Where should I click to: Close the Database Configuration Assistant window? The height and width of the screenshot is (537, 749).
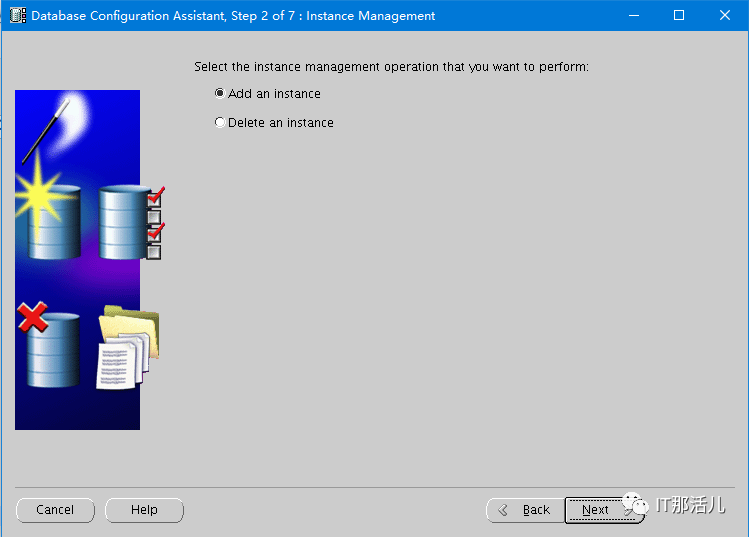725,15
